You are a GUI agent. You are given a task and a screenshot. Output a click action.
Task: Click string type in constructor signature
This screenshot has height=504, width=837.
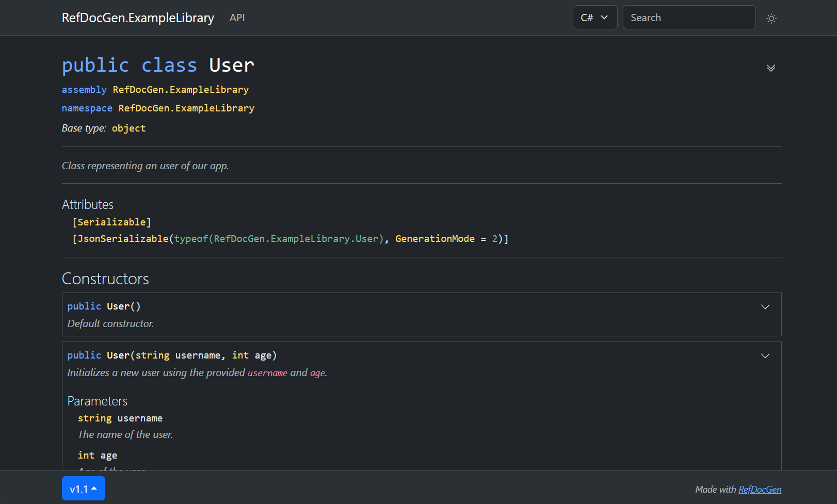pyautogui.click(x=152, y=355)
